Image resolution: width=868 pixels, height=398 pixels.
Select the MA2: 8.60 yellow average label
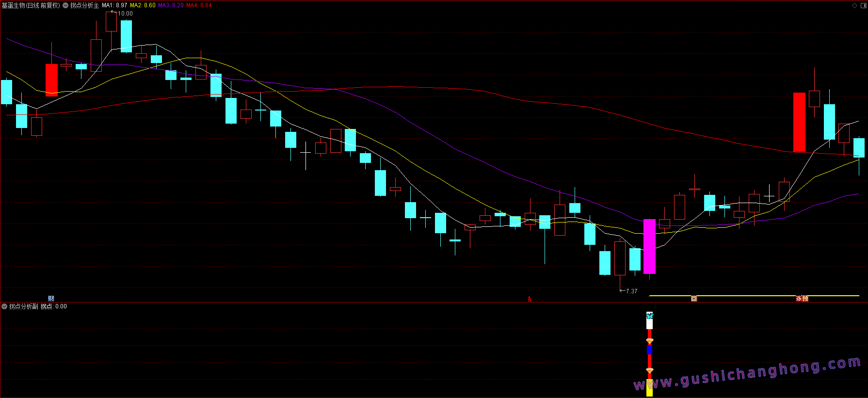point(143,5)
